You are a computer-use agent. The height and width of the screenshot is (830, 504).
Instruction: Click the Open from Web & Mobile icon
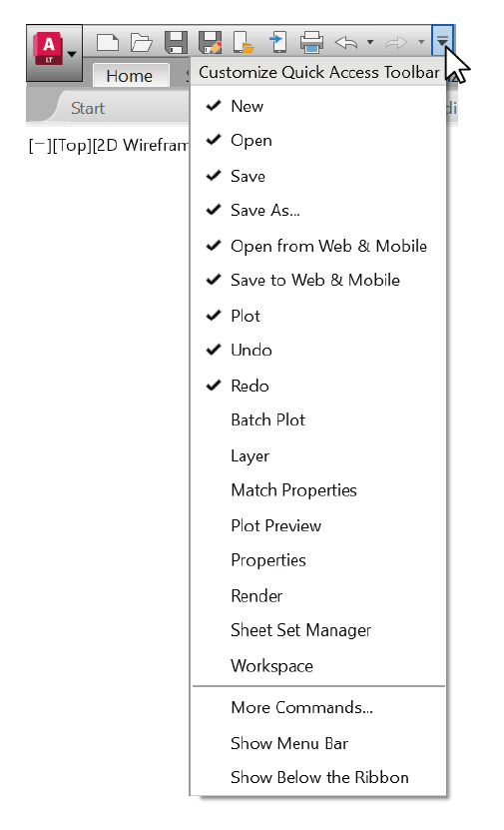click(244, 42)
